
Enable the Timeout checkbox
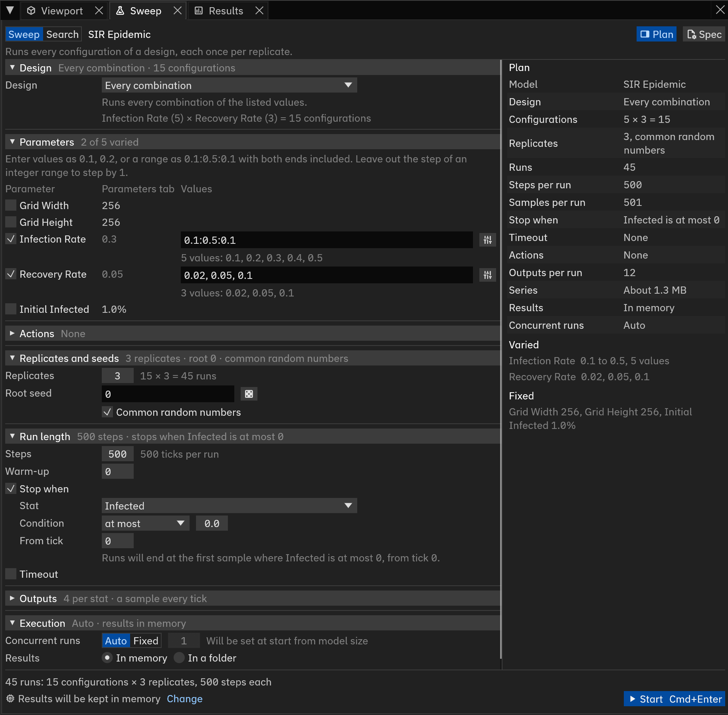point(11,574)
